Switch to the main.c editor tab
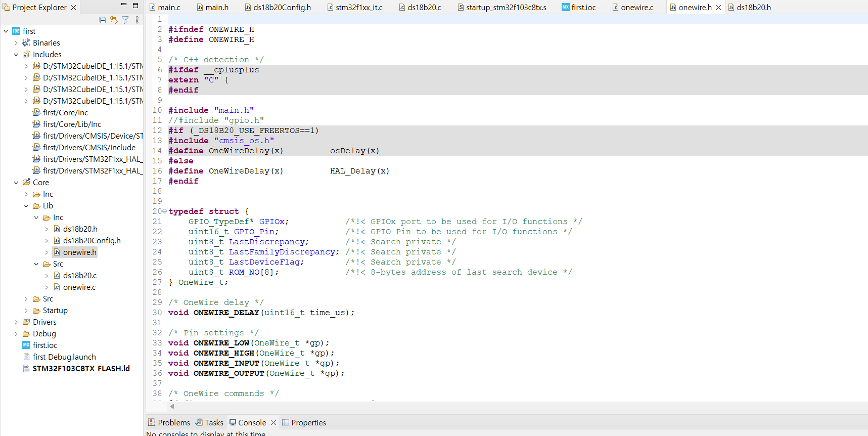The height and width of the screenshot is (436, 868). click(x=165, y=8)
